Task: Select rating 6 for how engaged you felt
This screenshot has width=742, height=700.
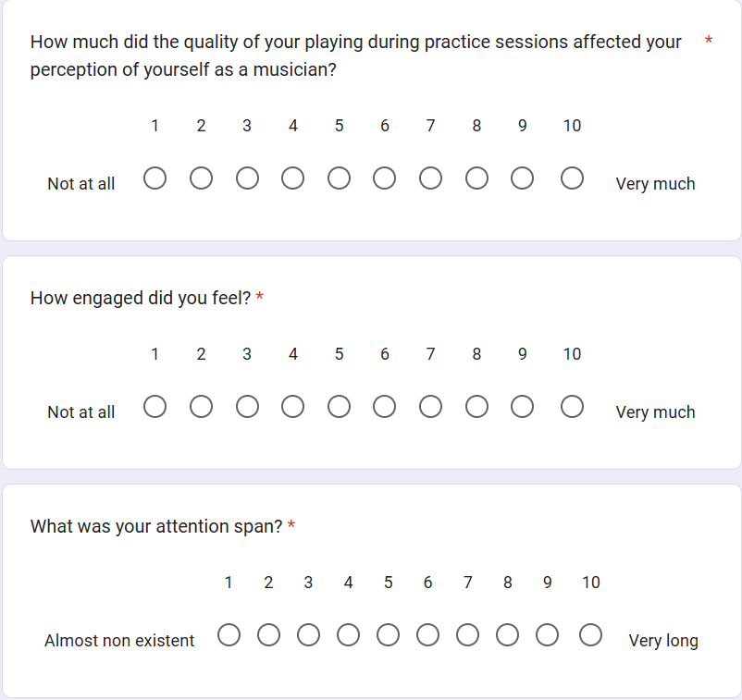Action: tap(385, 407)
